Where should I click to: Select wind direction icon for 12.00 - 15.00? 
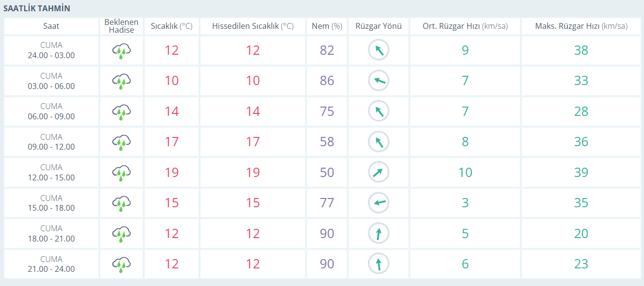(378, 173)
